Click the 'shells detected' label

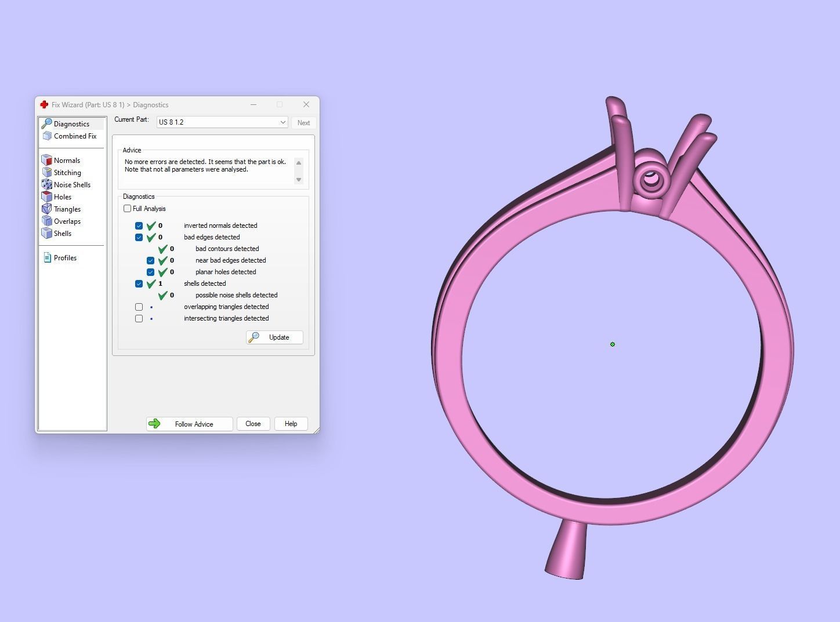click(x=205, y=283)
